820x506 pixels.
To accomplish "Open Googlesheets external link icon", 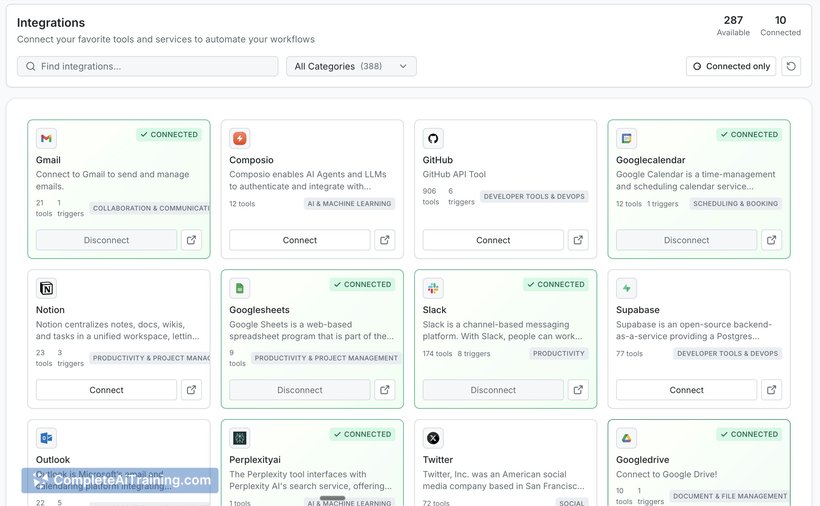I will pos(385,390).
